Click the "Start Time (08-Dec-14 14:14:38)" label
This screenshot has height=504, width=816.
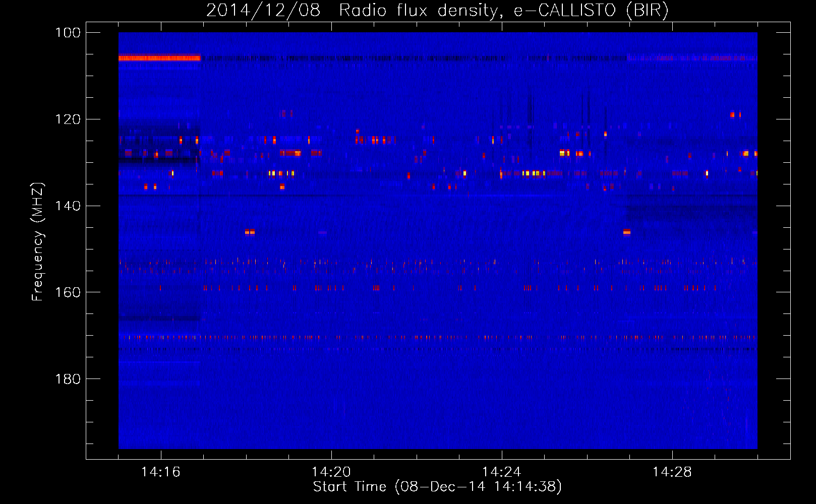[437, 487]
